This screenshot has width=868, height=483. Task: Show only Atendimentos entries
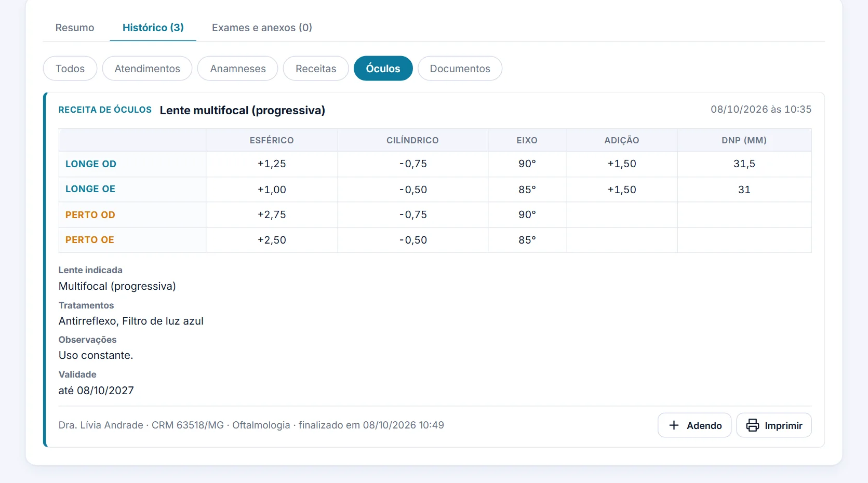[x=148, y=69]
